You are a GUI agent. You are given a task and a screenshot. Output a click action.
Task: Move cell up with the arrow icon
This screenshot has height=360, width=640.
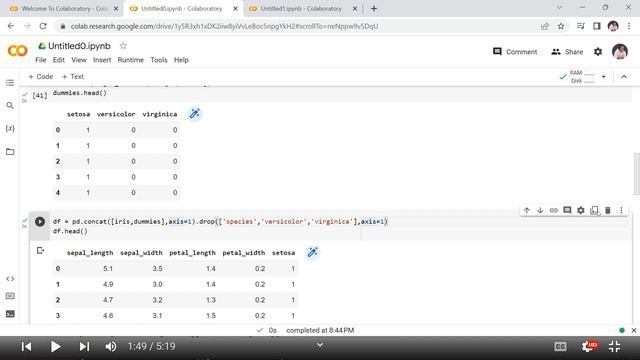coord(527,211)
